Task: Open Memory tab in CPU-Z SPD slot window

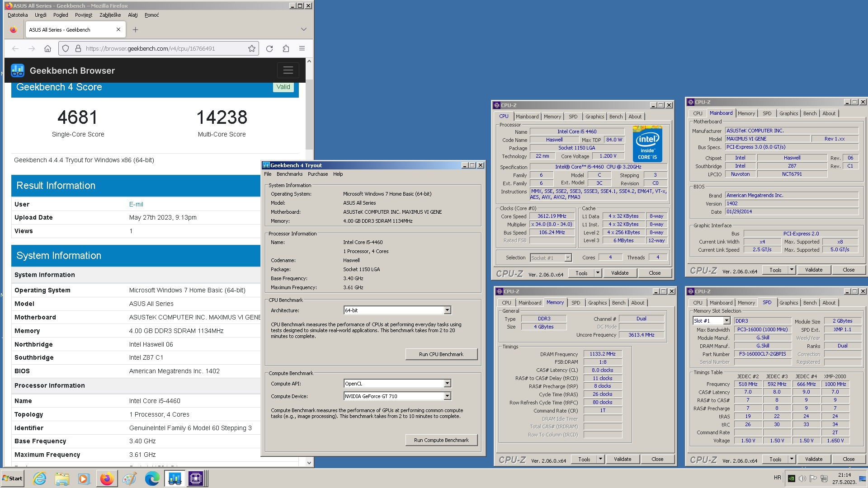Action: [x=746, y=303]
